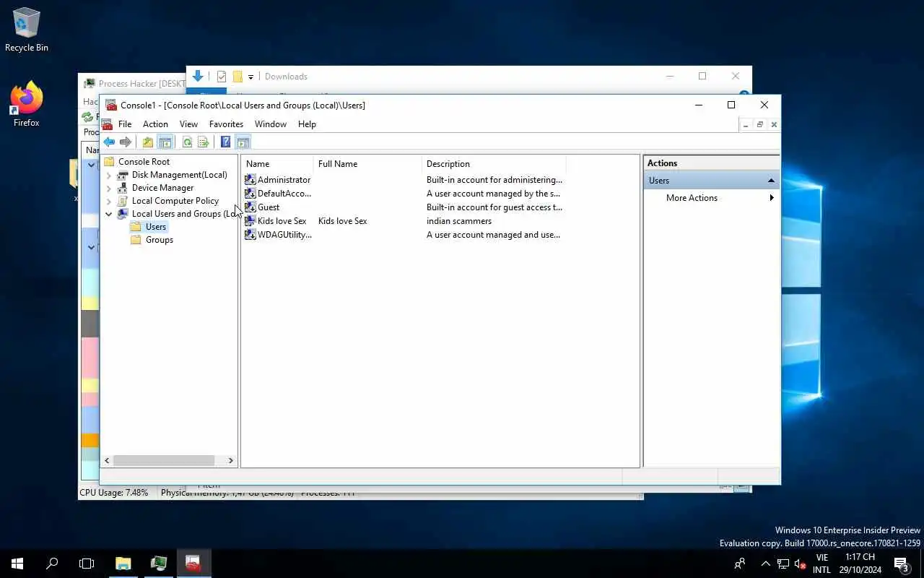Click CPU Usage status in Process Hacker
924x578 pixels.
point(113,493)
